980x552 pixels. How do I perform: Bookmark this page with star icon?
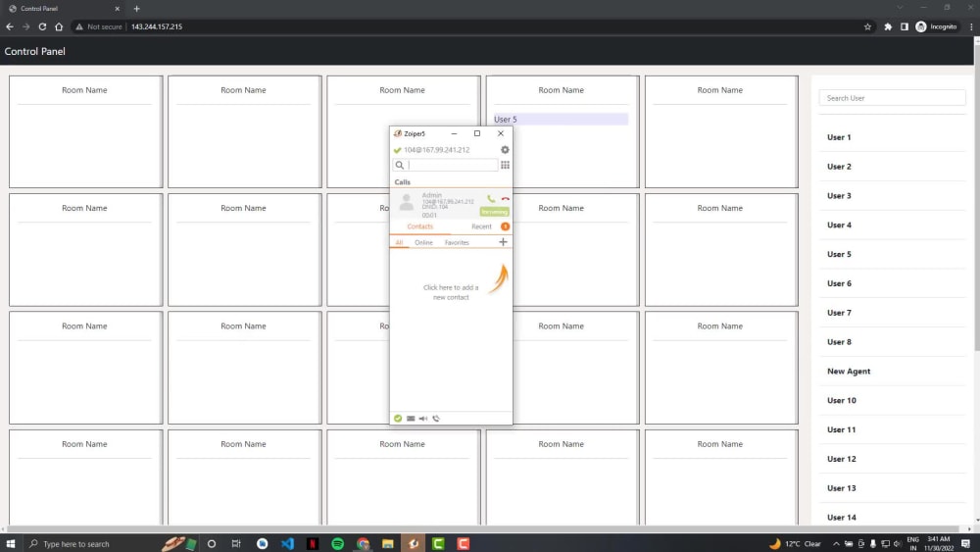coord(867,26)
